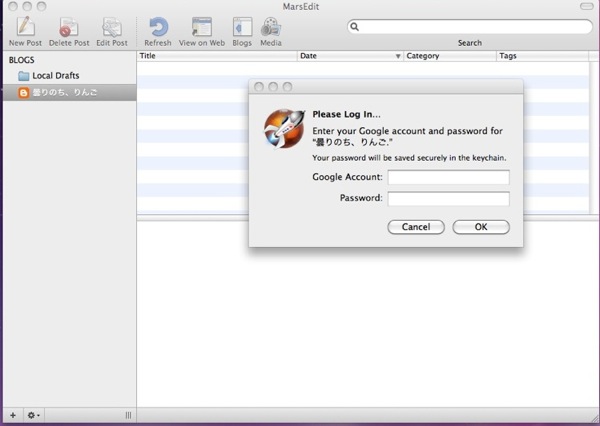Sort posts by Category column

(450, 56)
